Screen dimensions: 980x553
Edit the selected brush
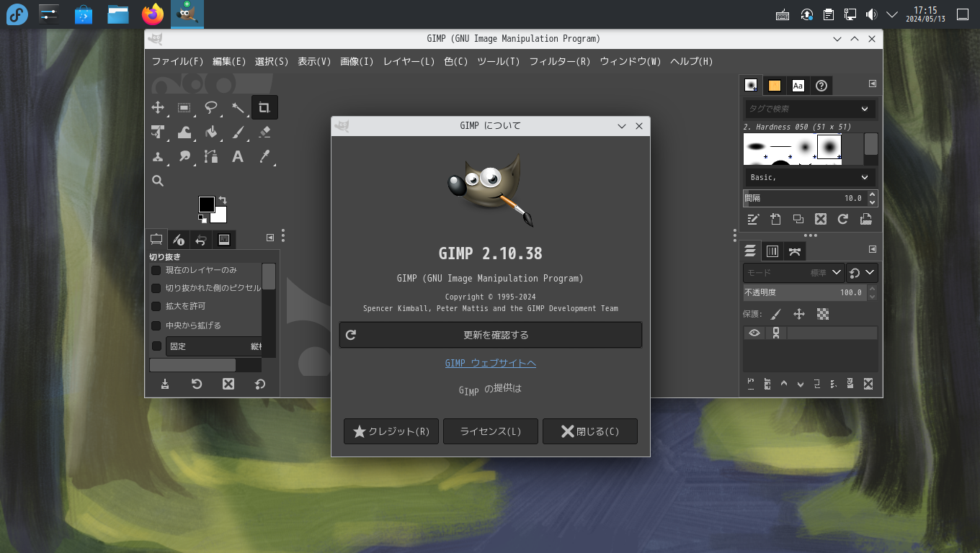click(x=753, y=219)
